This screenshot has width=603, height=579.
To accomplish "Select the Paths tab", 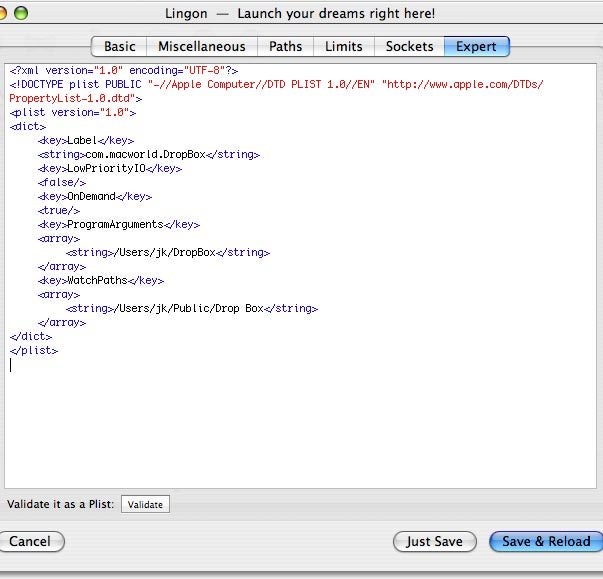I will (x=285, y=47).
